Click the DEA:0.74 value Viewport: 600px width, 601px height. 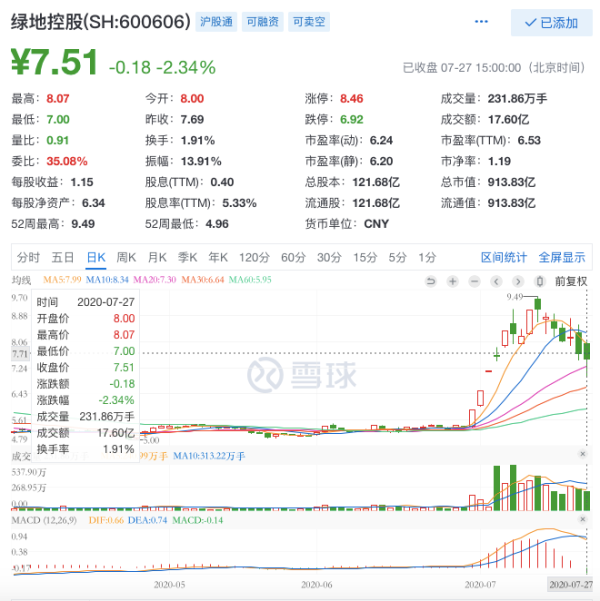[x=147, y=521]
